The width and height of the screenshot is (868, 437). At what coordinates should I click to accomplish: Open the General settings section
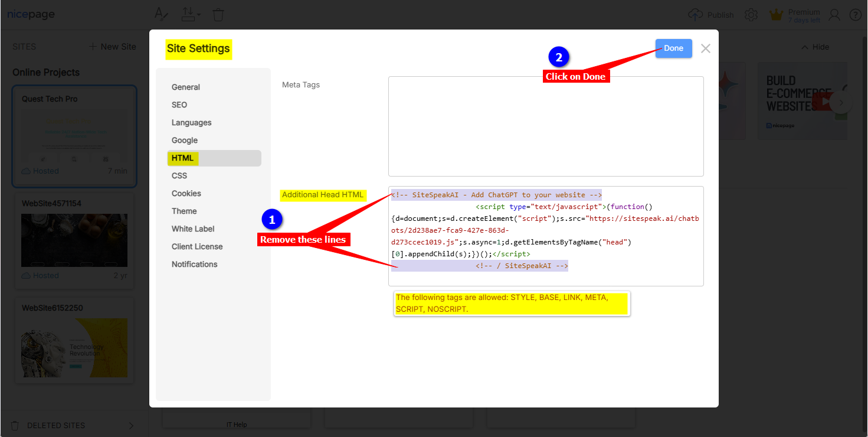[x=186, y=87]
